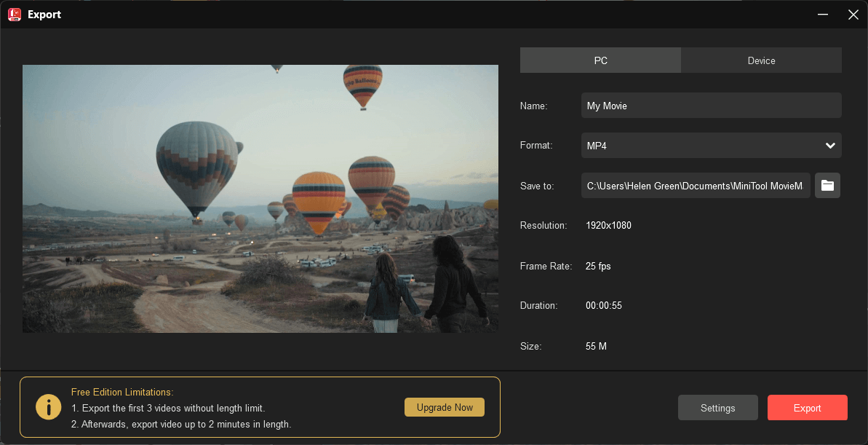Click the 25 fps frame rate value
Viewport: 868px width, 445px height.
598,266
